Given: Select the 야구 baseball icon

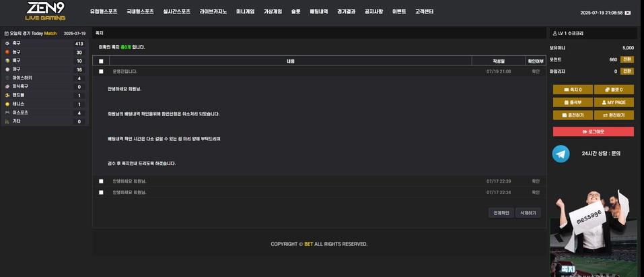Looking at the screenshot, I should [x=7, y=69].
